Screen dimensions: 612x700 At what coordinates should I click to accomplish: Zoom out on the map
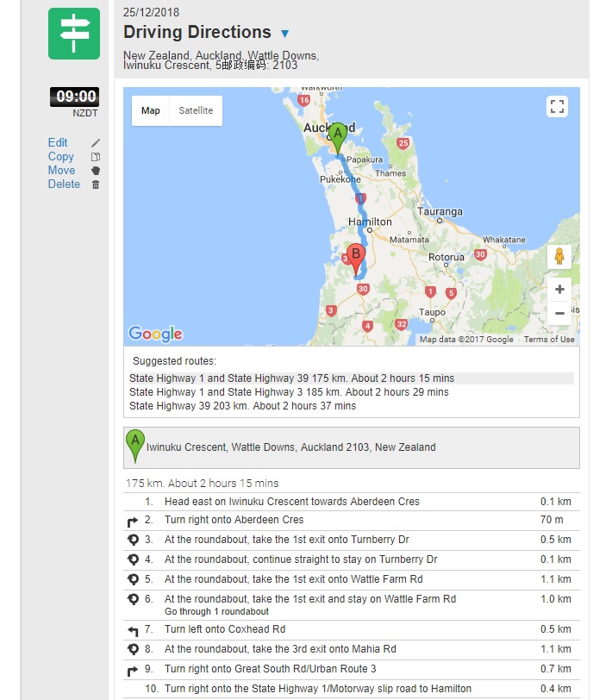[x=559, y=313]
